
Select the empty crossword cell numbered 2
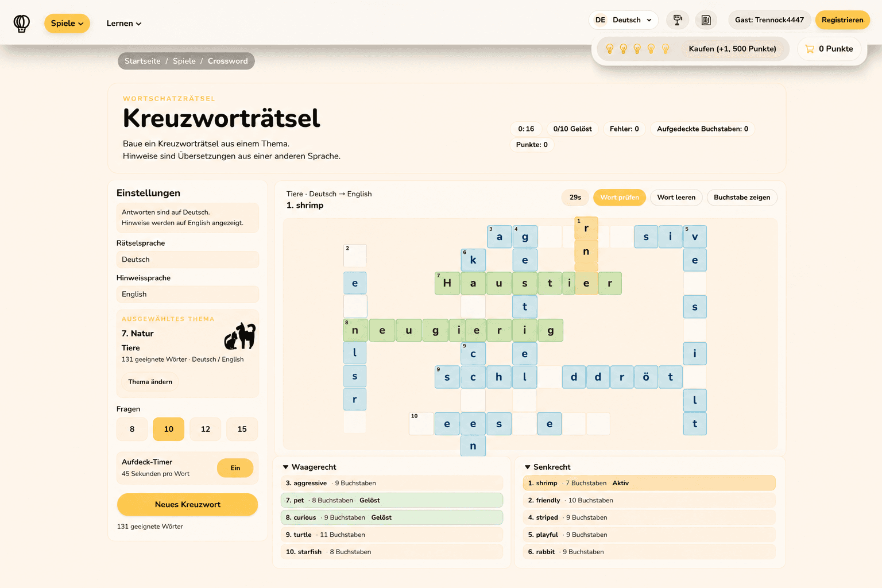[355, 256]
